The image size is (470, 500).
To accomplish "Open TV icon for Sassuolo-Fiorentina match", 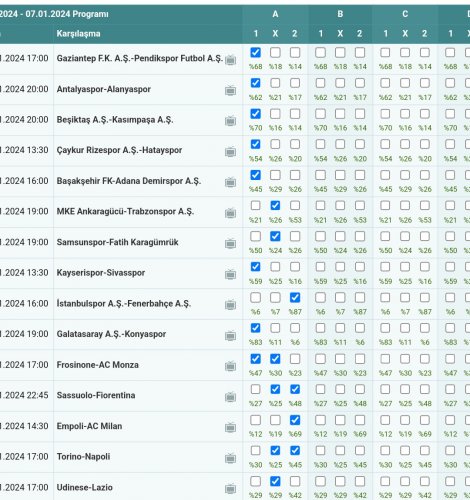I will (x=230, y=397).
